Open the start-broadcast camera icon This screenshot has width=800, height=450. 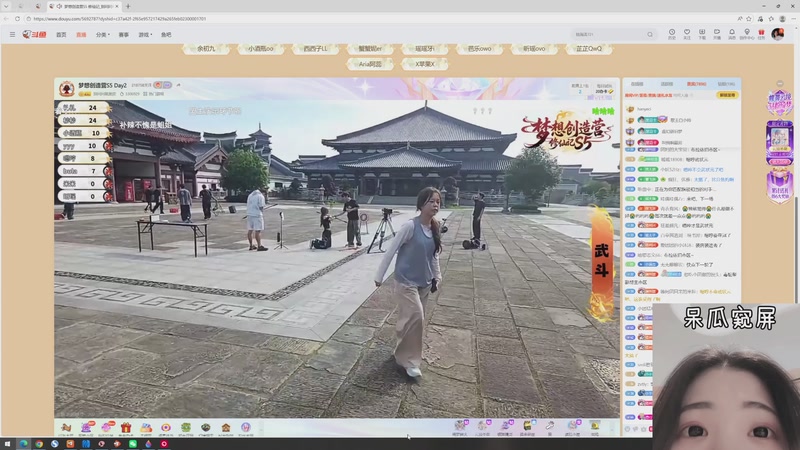point(717,34)
